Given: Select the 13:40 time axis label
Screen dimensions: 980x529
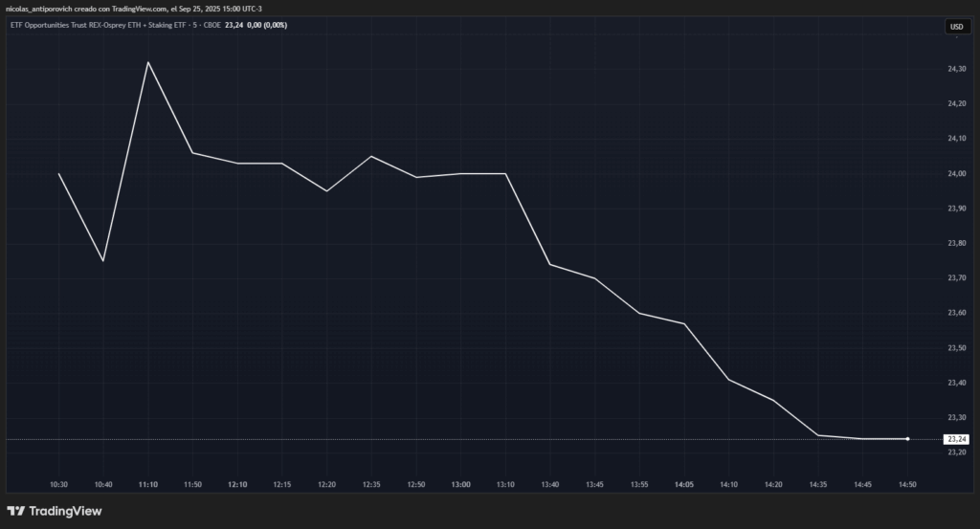Looking at the screenshot, I should point(549,485).
